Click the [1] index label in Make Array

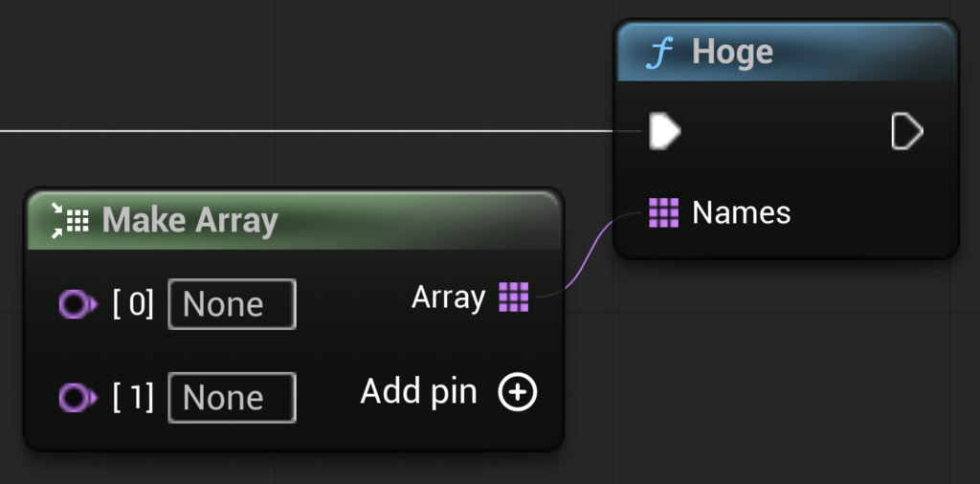pos(133,398)
